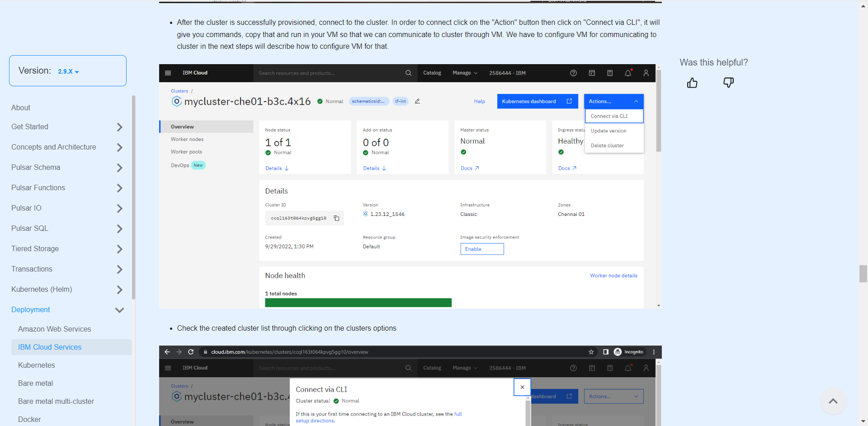The image size is (868, 426).
Task: Click the thumbs up helpful icon
Action: (x=692, y=83)
